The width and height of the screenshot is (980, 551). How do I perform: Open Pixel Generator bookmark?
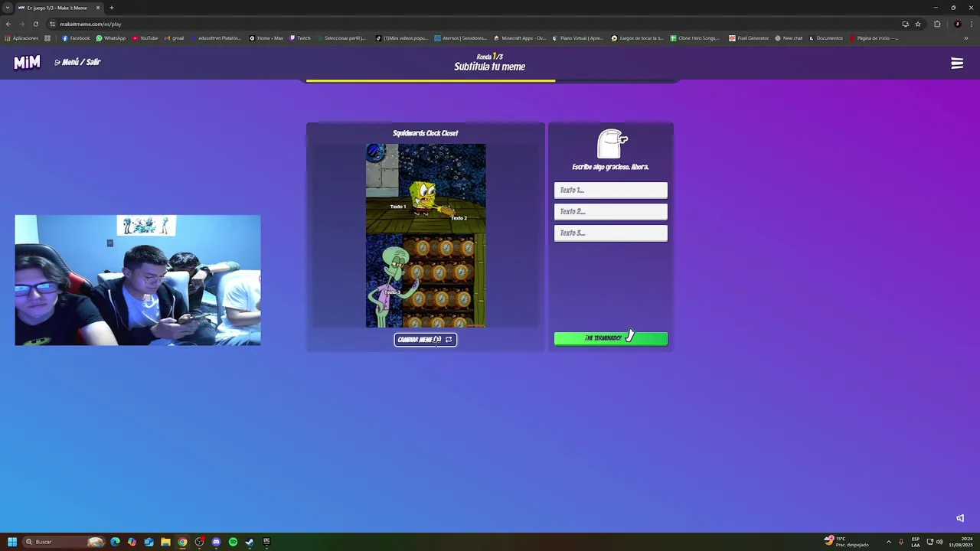point(749,38)
